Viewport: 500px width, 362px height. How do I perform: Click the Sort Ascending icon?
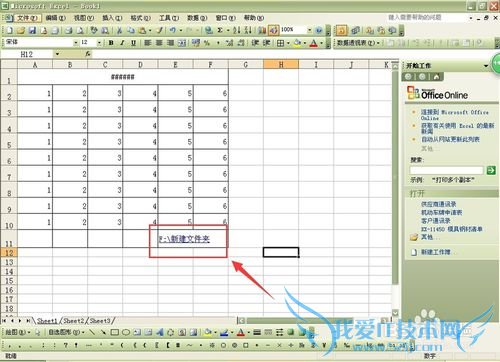tap(237, 30)
